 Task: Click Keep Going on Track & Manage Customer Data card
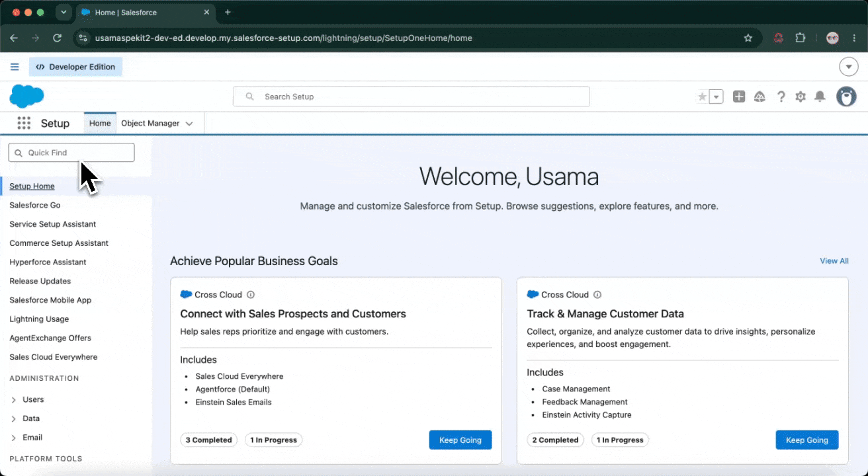click(x=807, y=440)
